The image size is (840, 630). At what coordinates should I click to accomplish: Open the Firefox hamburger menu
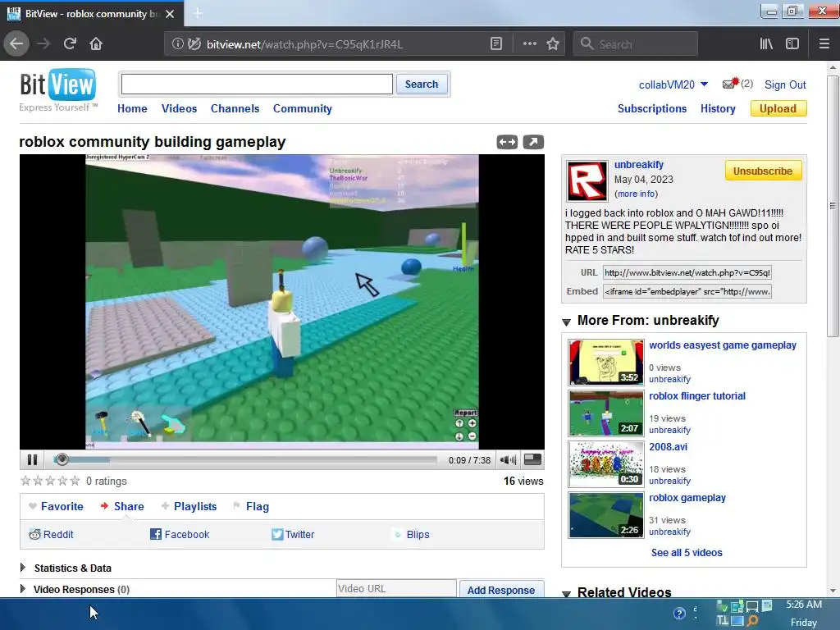click(x=824, y=44)
